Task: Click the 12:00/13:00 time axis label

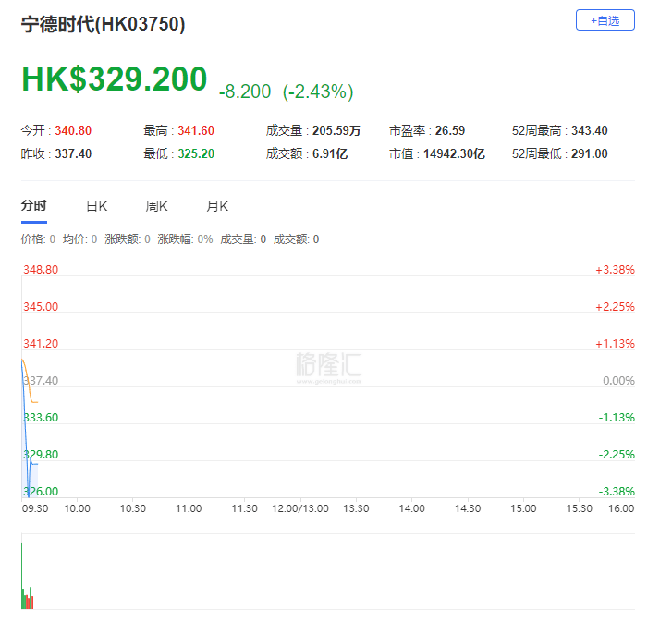Action: (x=300, y=508)
